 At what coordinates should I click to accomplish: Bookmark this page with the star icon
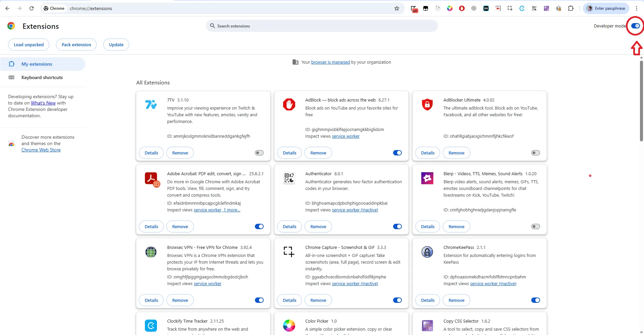(397, 8)
